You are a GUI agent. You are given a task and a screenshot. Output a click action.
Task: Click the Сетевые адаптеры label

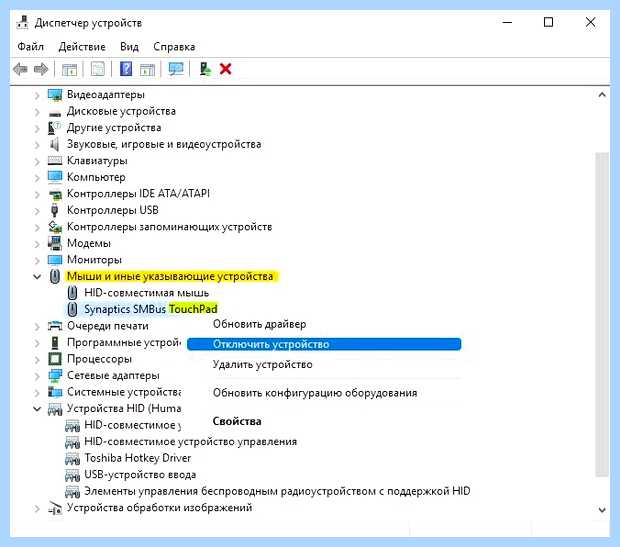pyautogui.click(x=113, y=375)
